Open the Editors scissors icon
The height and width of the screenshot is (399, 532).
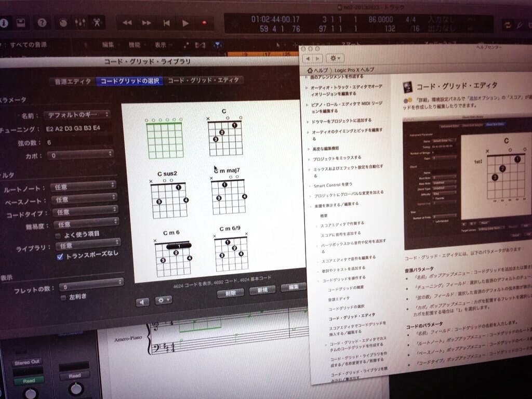point(97,23)
